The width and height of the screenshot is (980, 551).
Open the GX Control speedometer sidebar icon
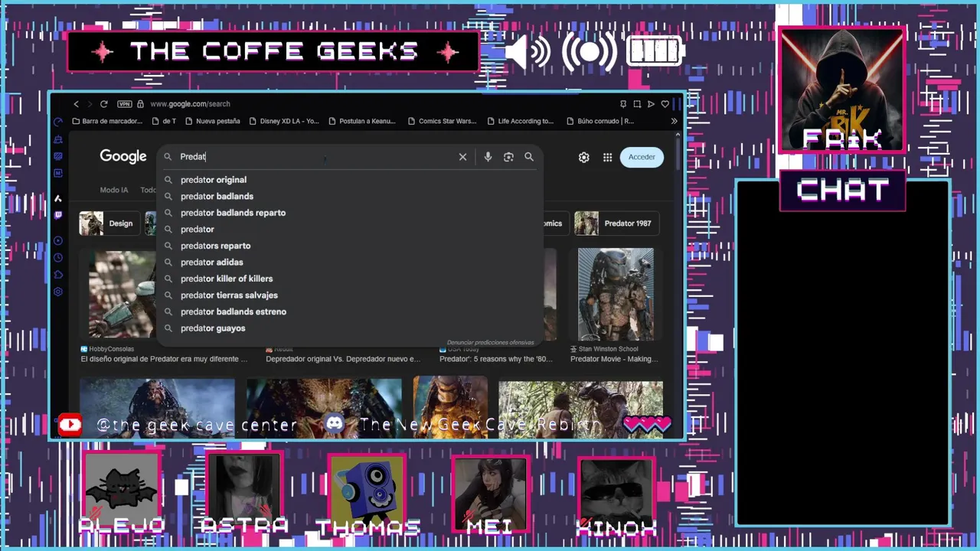click(x=58, y=122)
